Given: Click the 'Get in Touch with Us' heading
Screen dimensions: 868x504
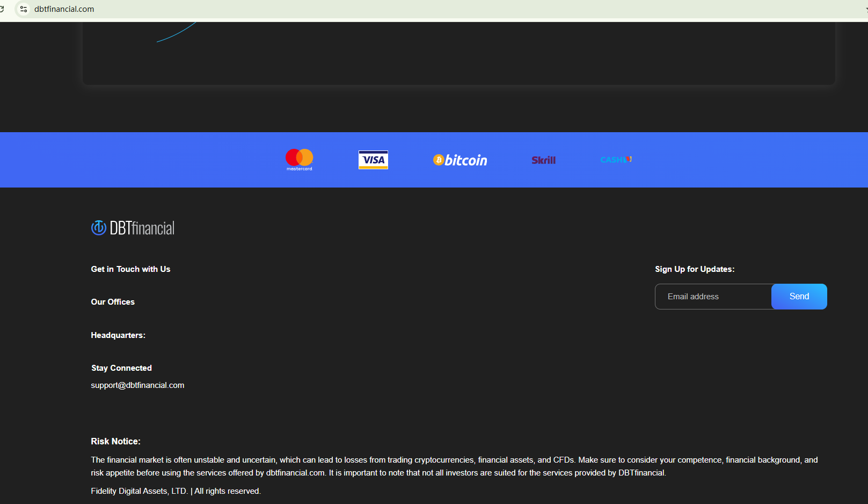Looking at the screenshot, I should point(130,269).
